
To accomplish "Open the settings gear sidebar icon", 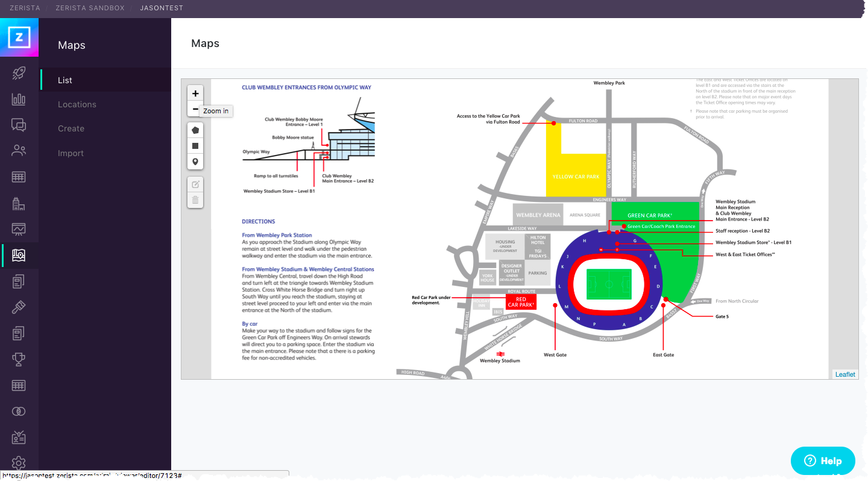I will (x=19, y=463).
